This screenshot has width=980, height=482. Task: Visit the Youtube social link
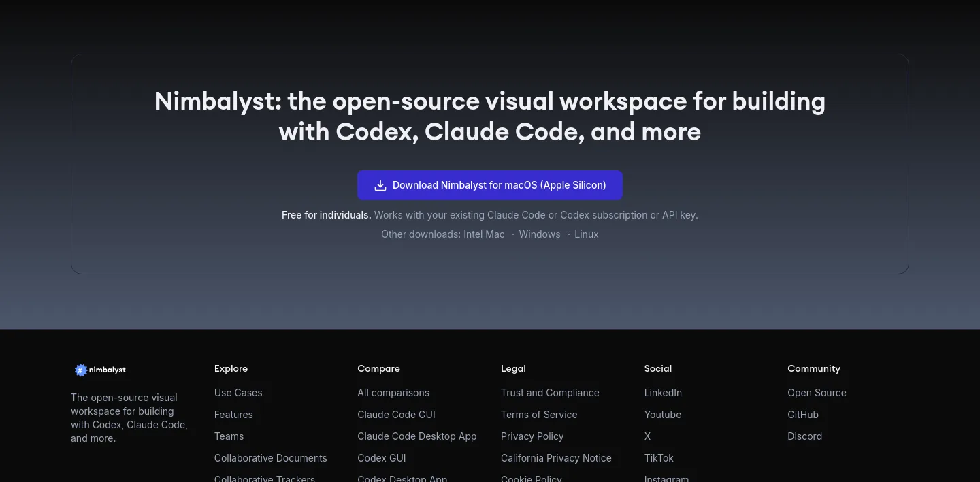pos(663,415)
